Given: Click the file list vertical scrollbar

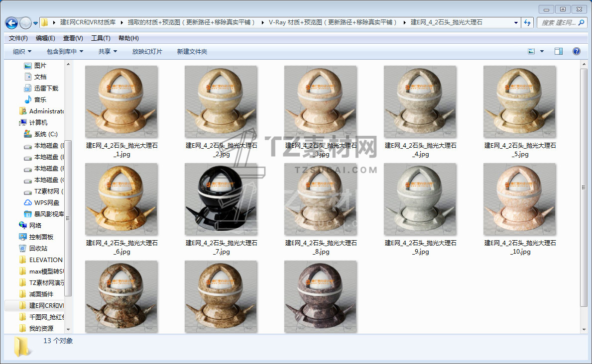Looking at the screenshot, I should [x=584, y=199].
